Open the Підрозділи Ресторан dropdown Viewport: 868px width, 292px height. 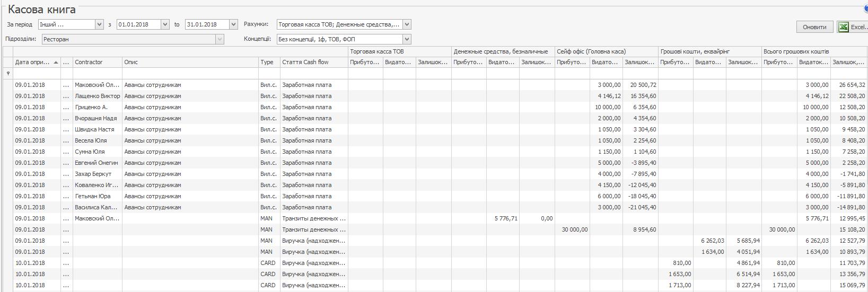(x=220, y=39)
